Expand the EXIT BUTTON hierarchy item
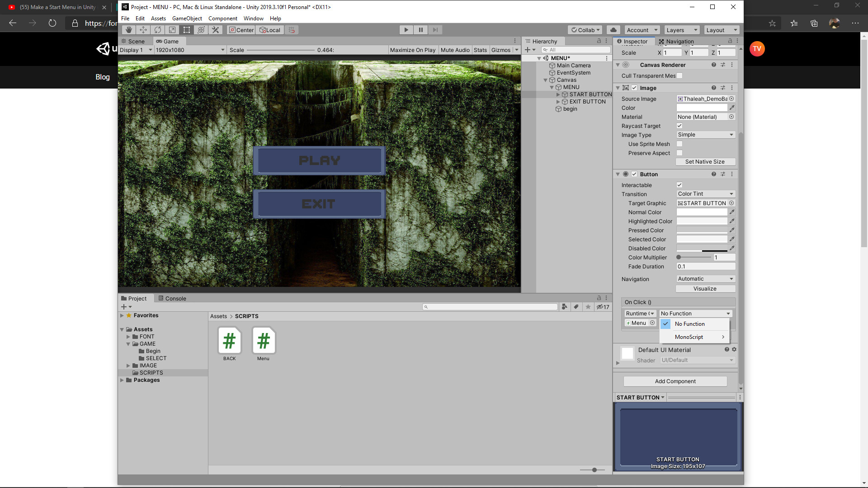The height and width of the screenshot is (488, 868). pyautogui.click(x=558, y=102)
